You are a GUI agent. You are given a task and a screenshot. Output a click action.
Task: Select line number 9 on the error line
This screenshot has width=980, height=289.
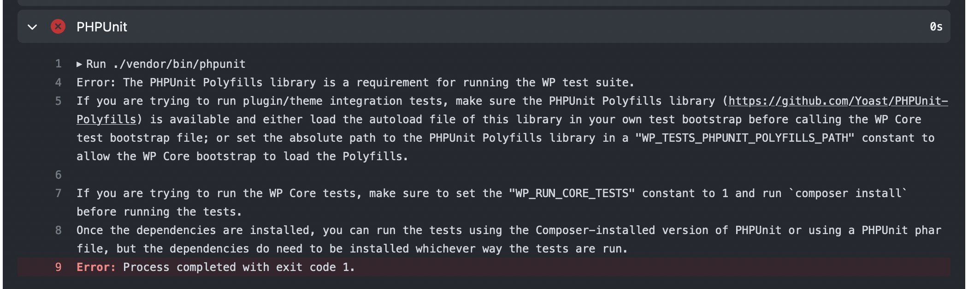(x=57, y=267)
